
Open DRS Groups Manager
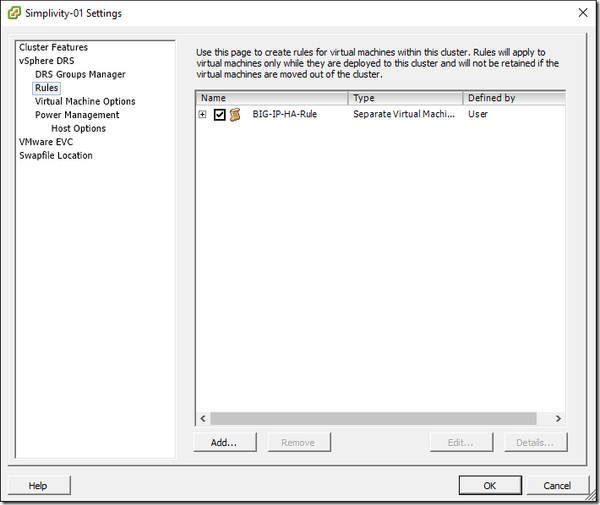[80, 74]
